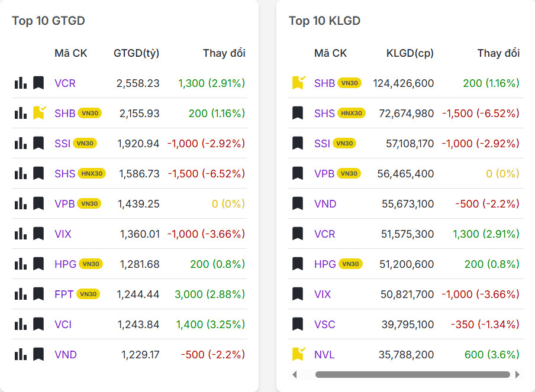
Task: Open NVL stock link in KLGD table
Action: [x=324, y=355]
